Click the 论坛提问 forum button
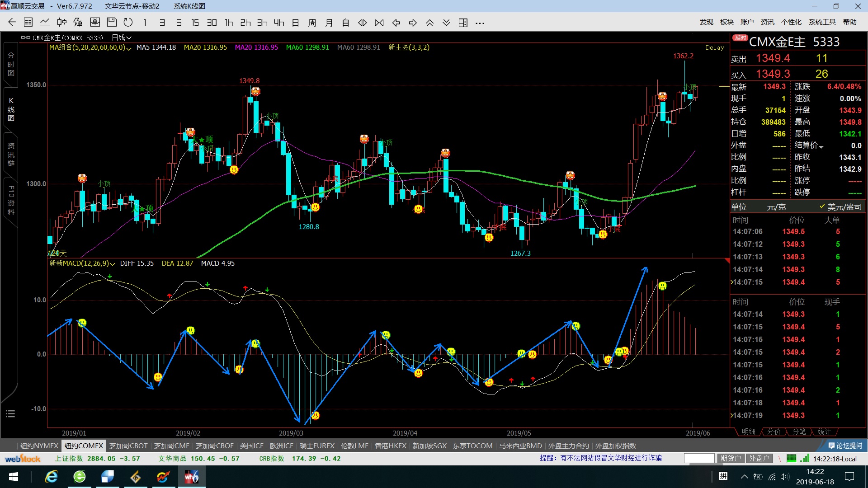This screenshot has width=868, height=488. (844, 446)
